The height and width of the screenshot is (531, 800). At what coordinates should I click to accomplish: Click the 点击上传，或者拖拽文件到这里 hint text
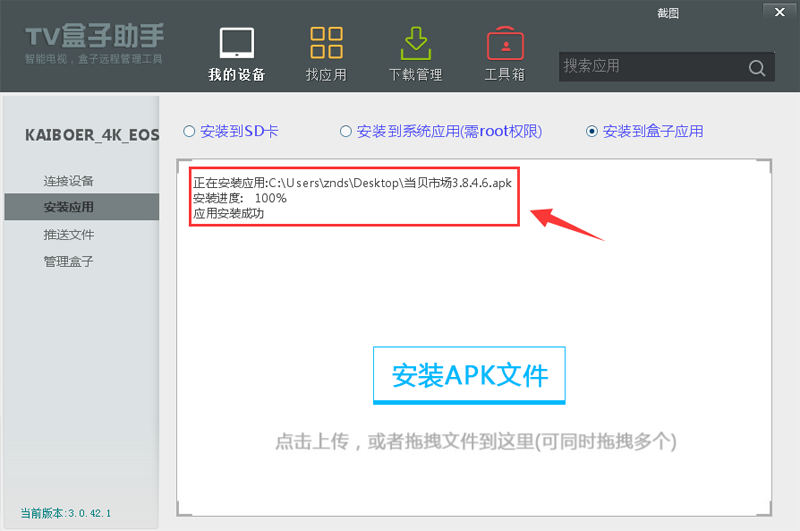coord(476,441)
